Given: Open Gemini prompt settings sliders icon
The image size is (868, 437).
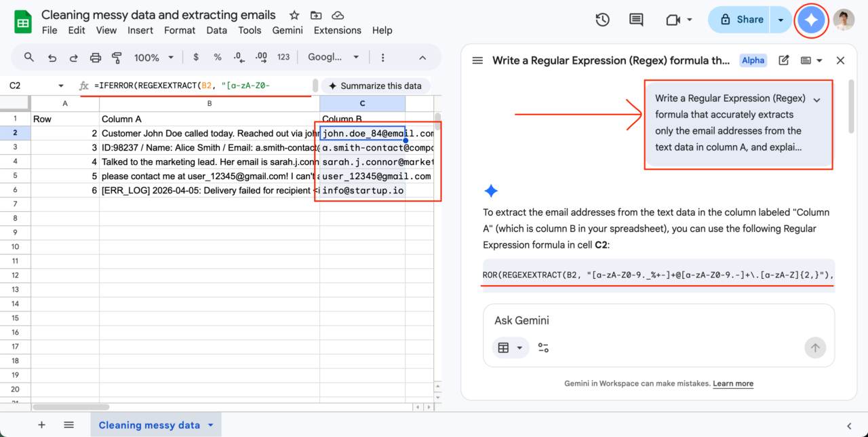Looking at the screenshot, I should (543, 347).
